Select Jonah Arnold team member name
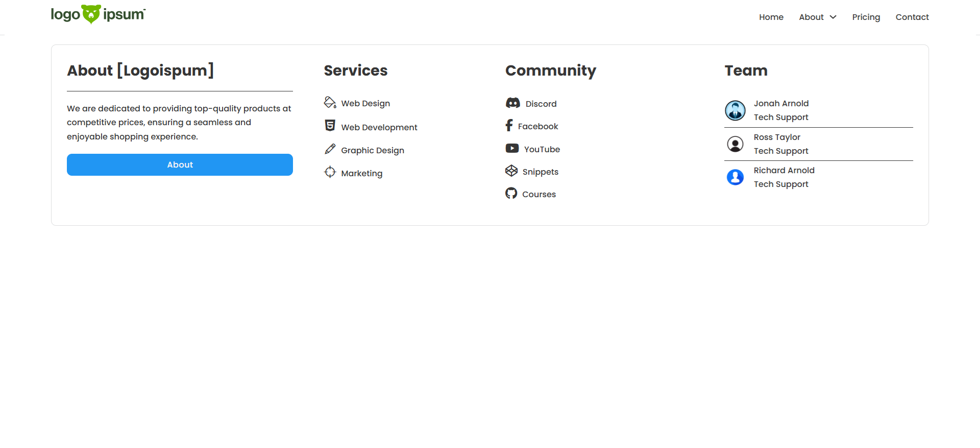 (x=781, y=103)
